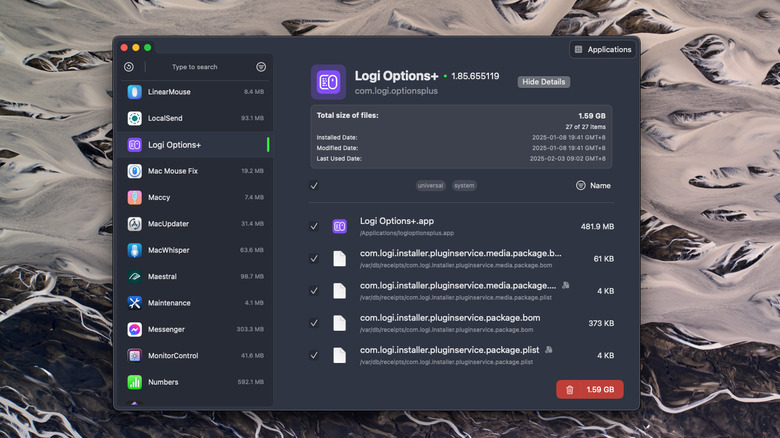Click the system tag label
The image size is (780, 438).
click(464, 186)
